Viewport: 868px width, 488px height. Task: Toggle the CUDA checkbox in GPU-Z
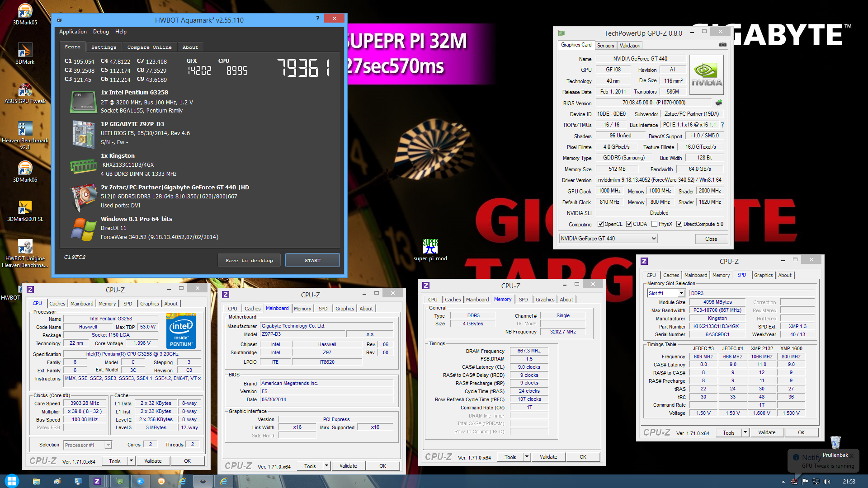(629, 224)
